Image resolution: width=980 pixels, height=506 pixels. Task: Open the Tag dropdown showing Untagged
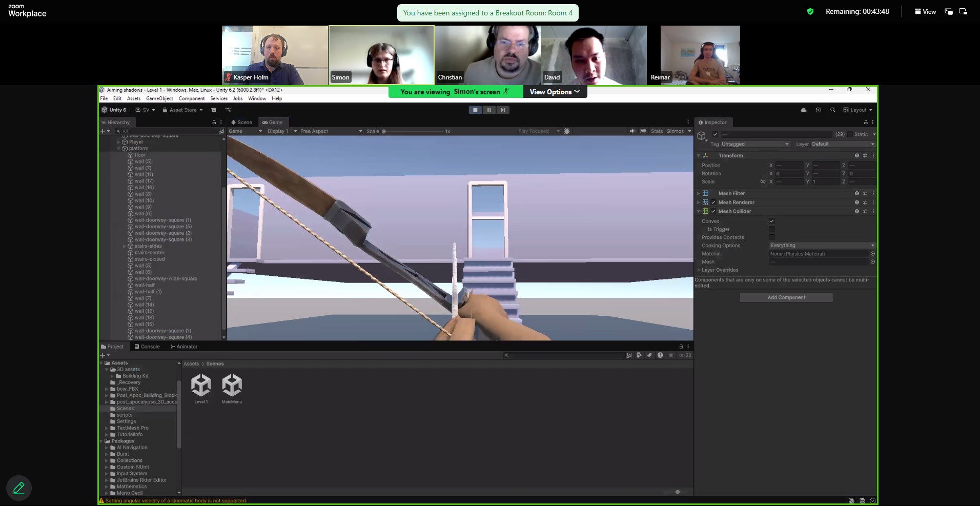point(754,144)
